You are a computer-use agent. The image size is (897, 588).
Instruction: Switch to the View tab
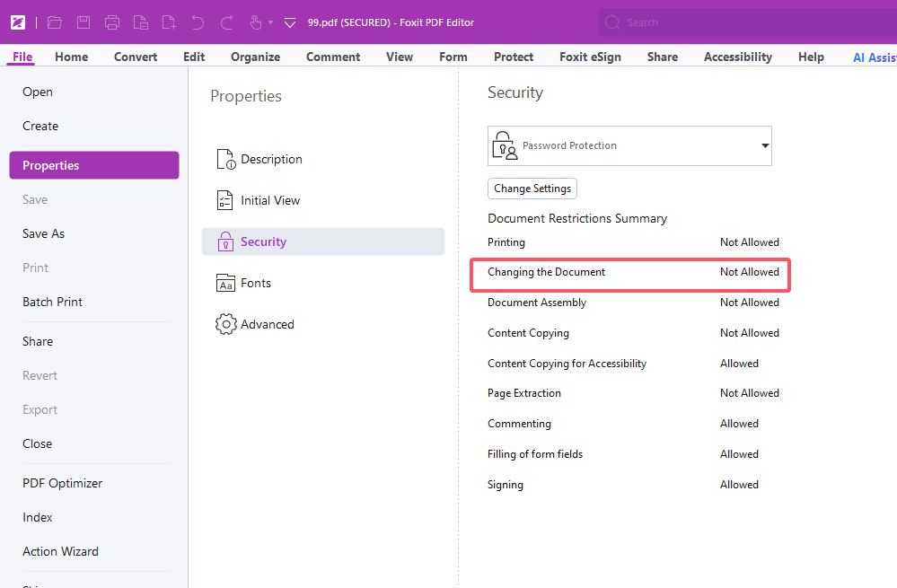[400, 57]
